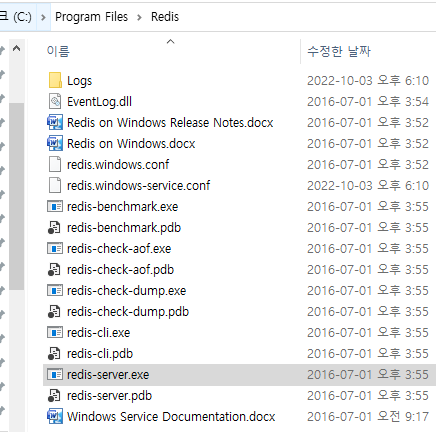Select the file name EventLog.dll
Screen dimensions: 436x432
pos(99,102)
